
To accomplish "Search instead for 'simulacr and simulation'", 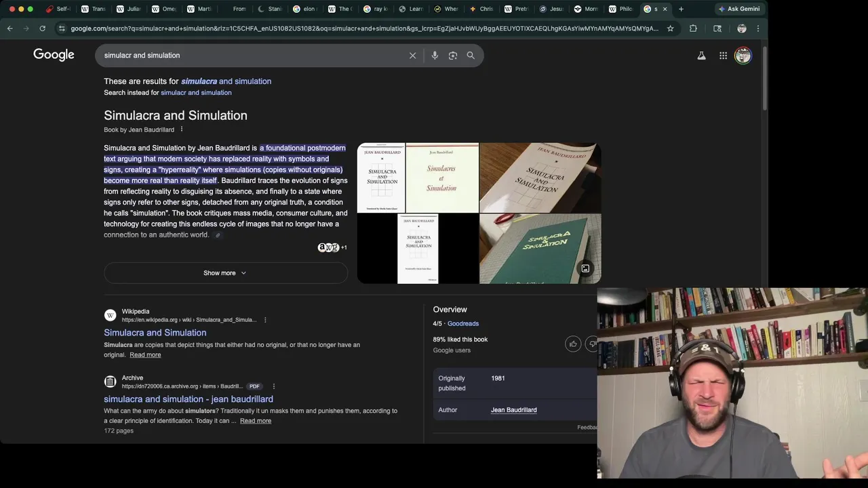I will tap(196, 93).
